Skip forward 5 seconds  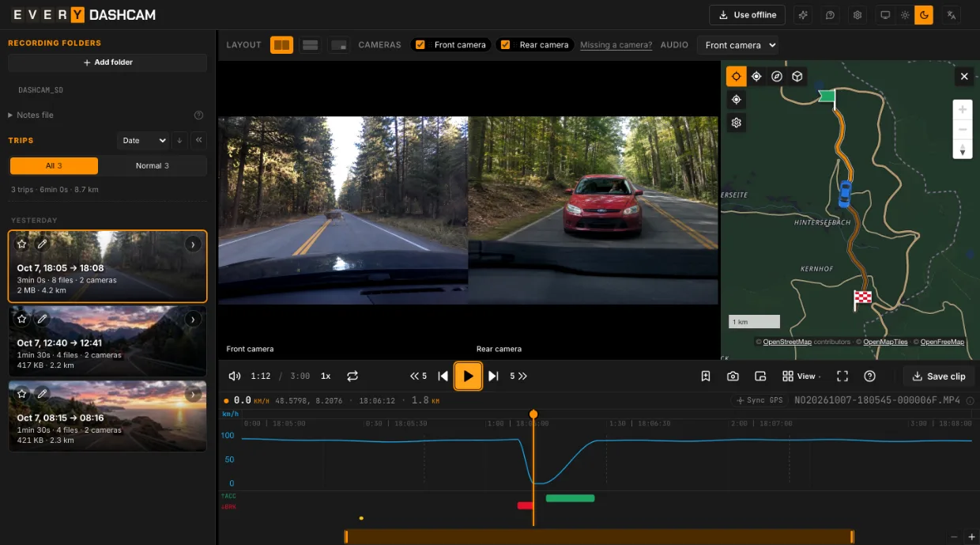click(518, 377)
